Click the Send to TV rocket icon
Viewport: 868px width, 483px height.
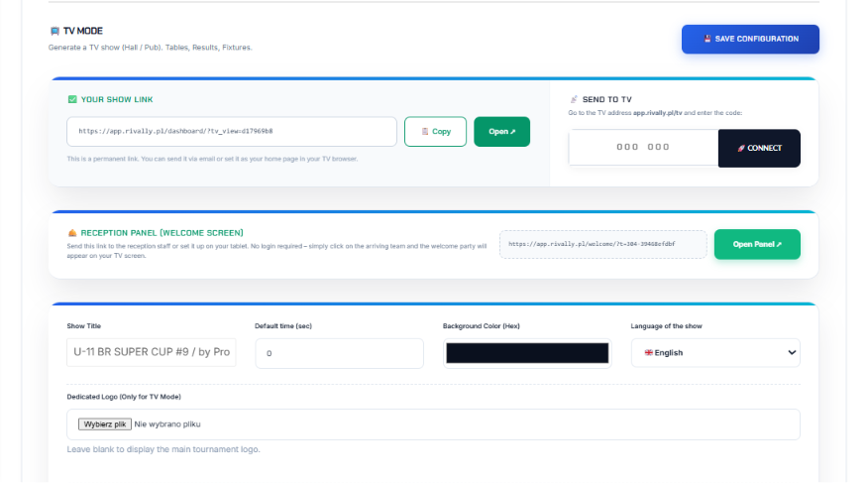click(574, 100)
